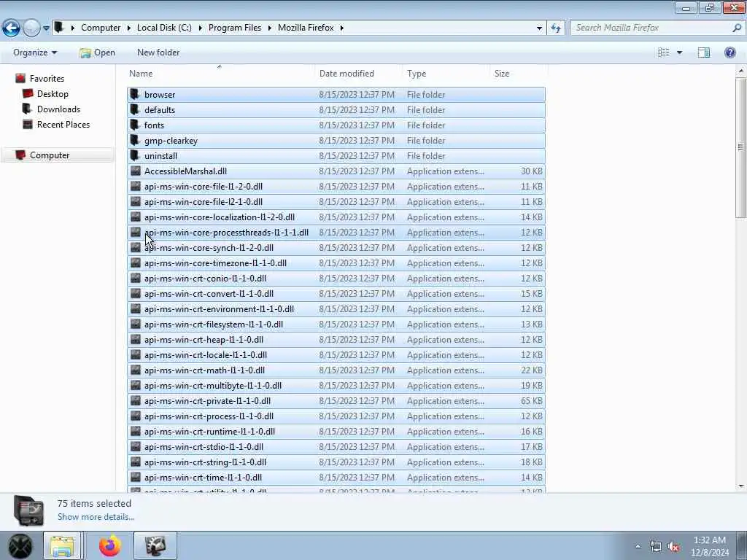The height and width of the screenshot is (560, 747).
Task: Expand arrow after Computer breadcrumb
Action: [128, 28]
